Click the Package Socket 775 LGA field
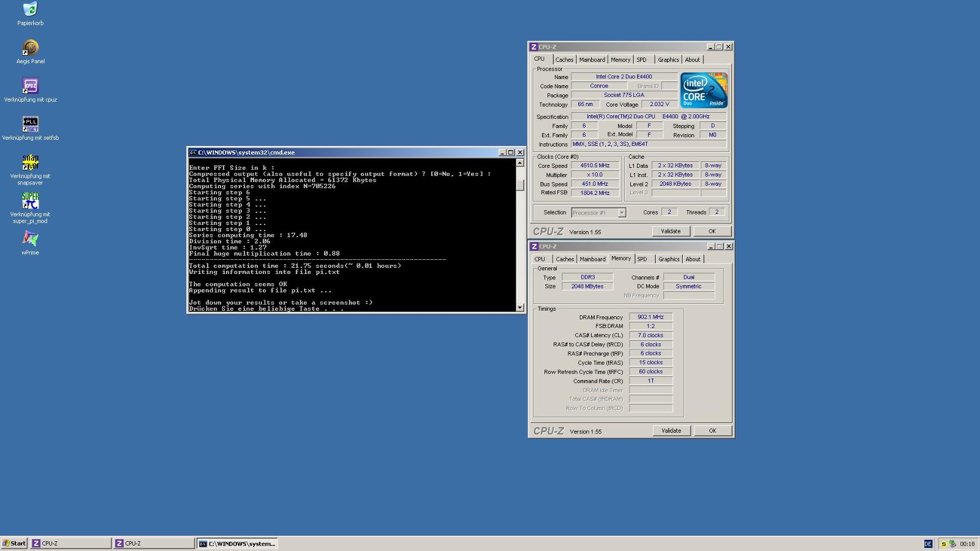Screen dimensions: 980x551 (x=624, y=95)
